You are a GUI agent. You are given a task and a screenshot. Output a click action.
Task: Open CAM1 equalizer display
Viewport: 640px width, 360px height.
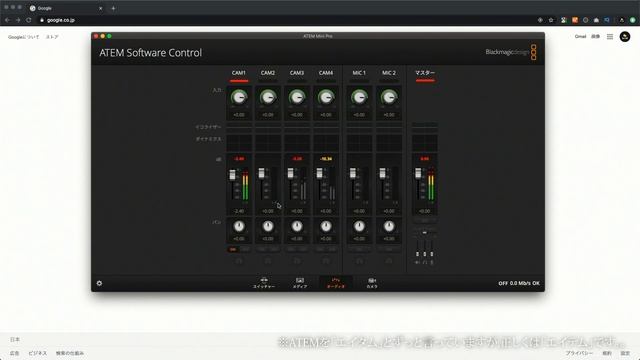(239, 127)
